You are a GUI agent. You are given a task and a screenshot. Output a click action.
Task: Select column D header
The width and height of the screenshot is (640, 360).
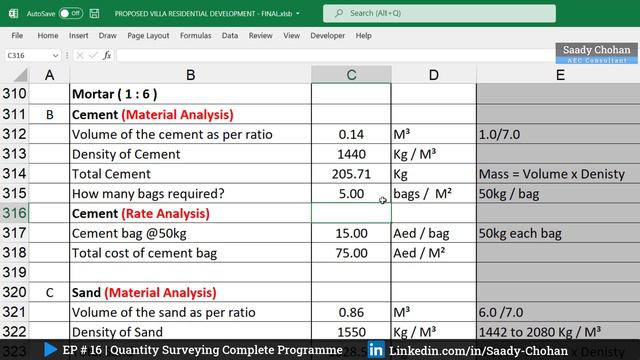tap(433, 75)
